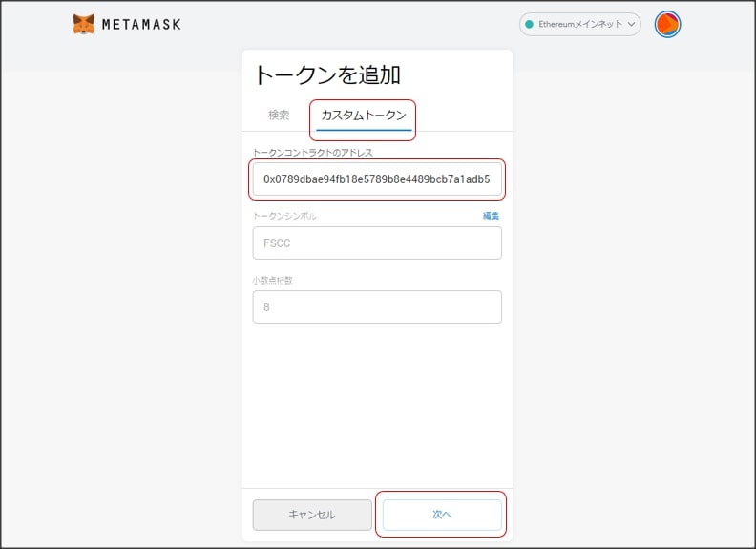Expand the network selector chevron arrow

click(x=630, y=24)
